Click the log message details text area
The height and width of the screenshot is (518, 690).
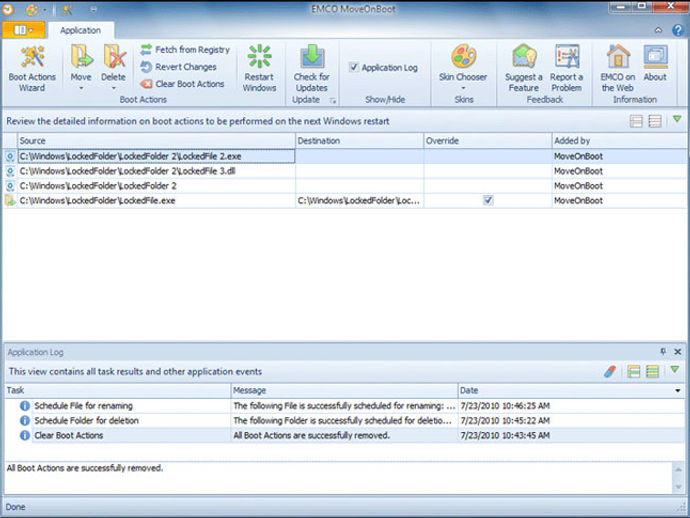click(x=339, y=478)
